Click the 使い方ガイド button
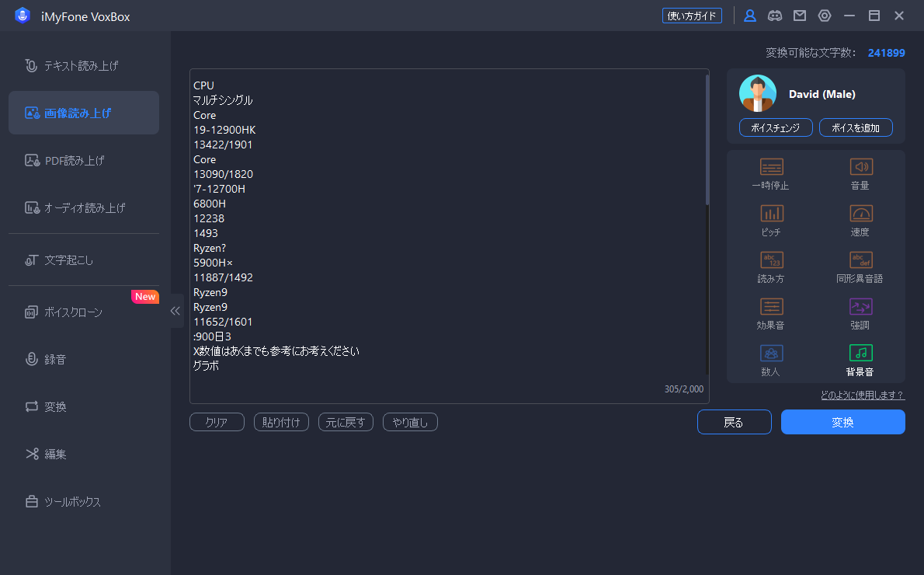Screen dimensions: 924x575 [692, 16]
